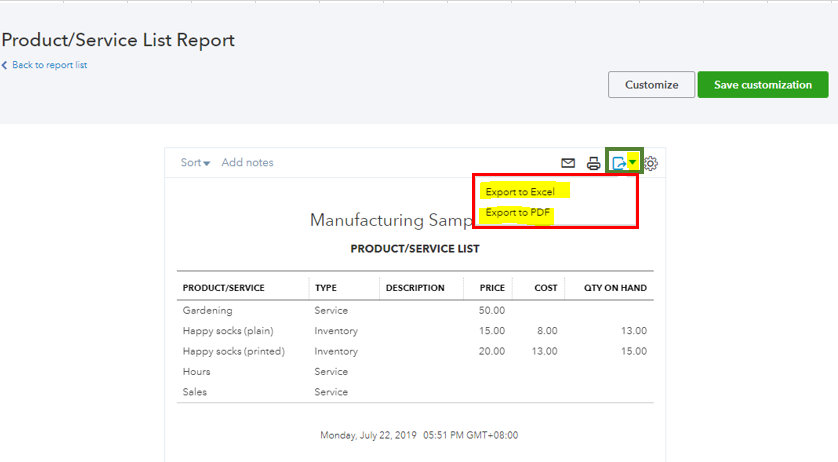The height and width of the screenshot is (462, 838).
Task: Click Add notes
Action: click(247, 163)
